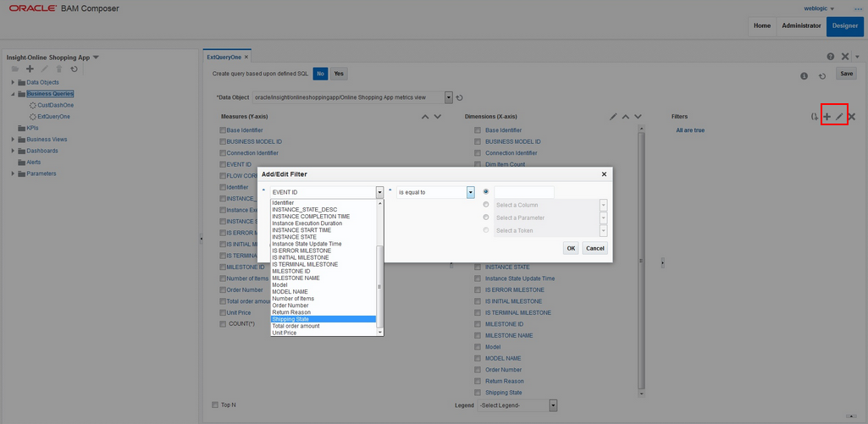Click the pencil edit icon in navigator toolbar
868x424 pixels.
(44, 69)
